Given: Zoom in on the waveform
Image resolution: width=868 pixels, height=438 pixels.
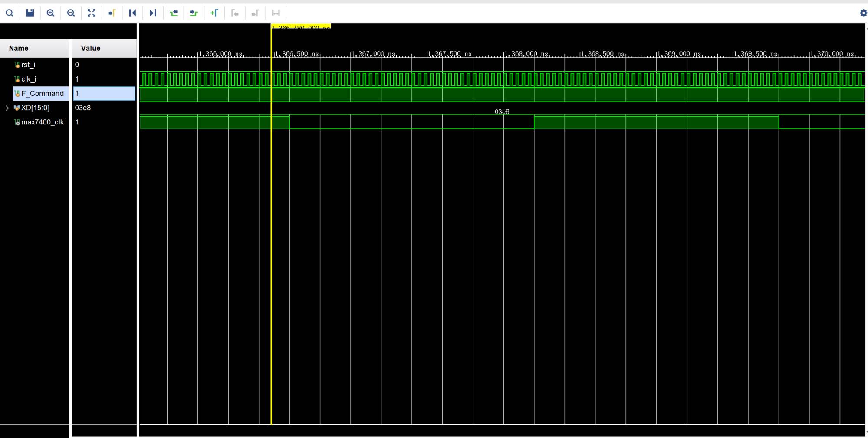Looking at the screenshot, I should (50, 13).
